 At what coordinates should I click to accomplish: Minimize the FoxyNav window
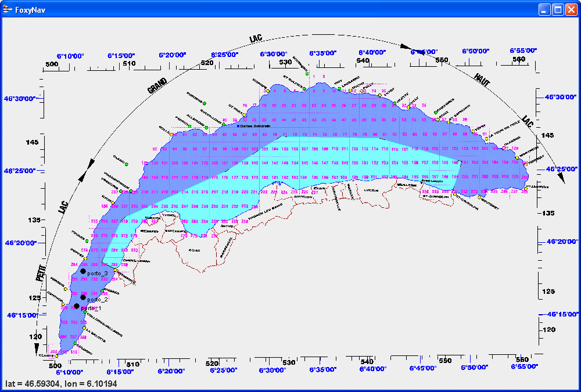[544, 10]
